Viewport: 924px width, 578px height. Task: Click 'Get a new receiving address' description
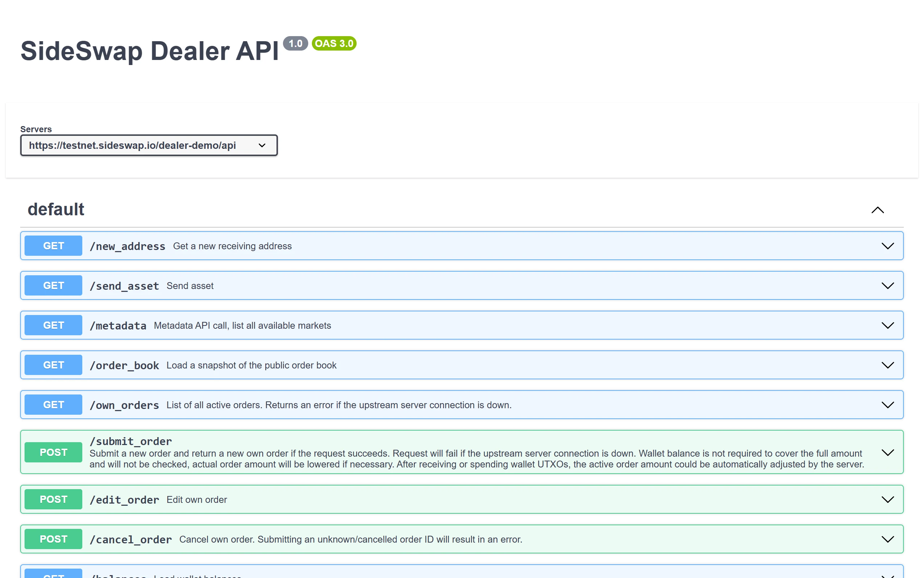(x=232, y=246)
